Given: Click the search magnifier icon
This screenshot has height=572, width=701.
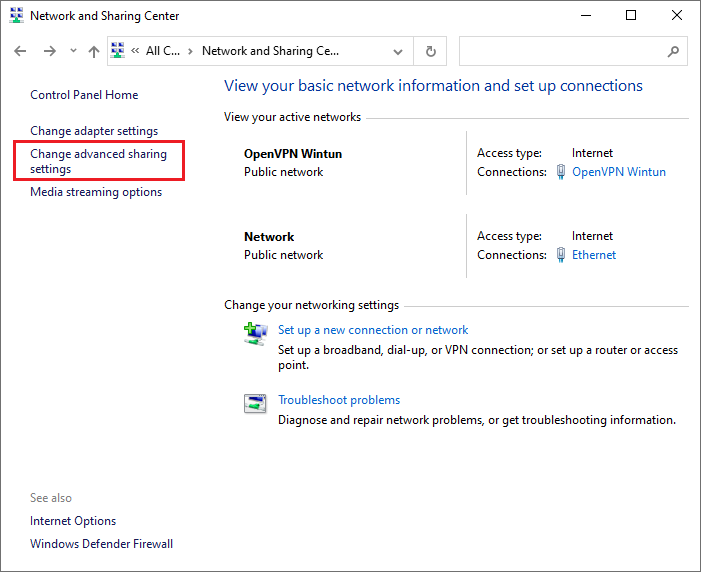Looking at the screenshot, I should click(673, 51).
